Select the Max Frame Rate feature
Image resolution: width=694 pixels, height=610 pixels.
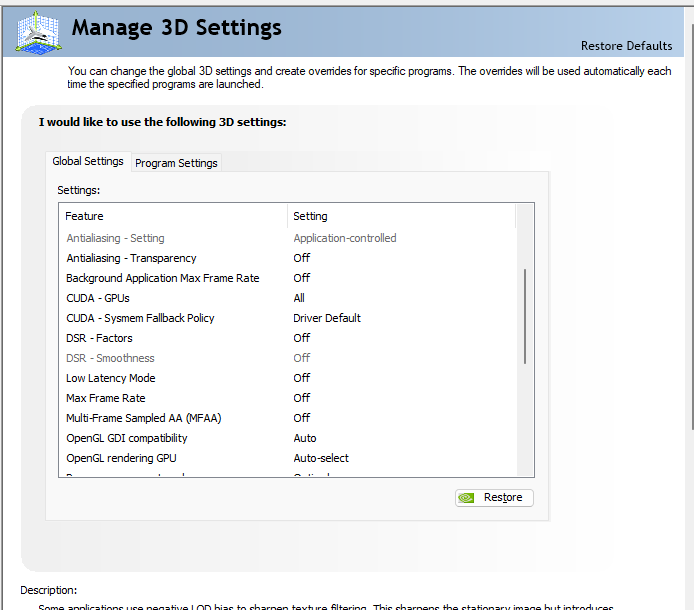[106, 398]
